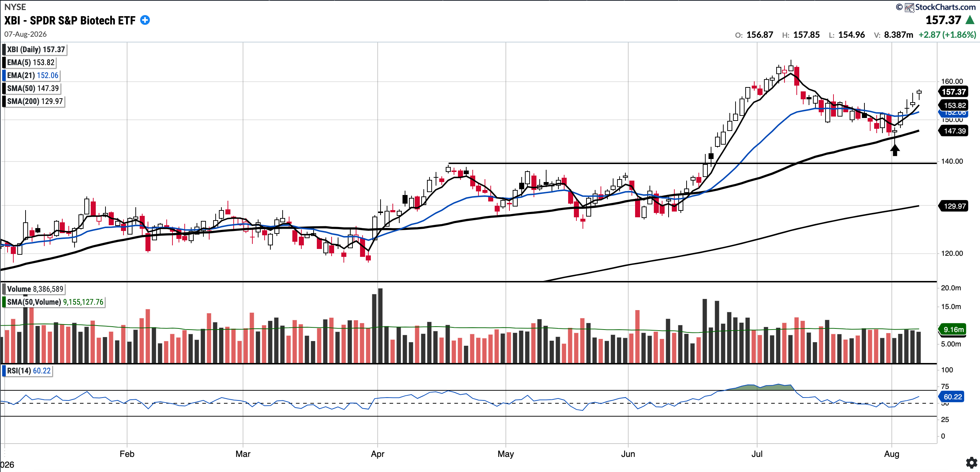980x472 pixels.
Task: Click the large last price 157.37 in header
Action: pos(943,20)
